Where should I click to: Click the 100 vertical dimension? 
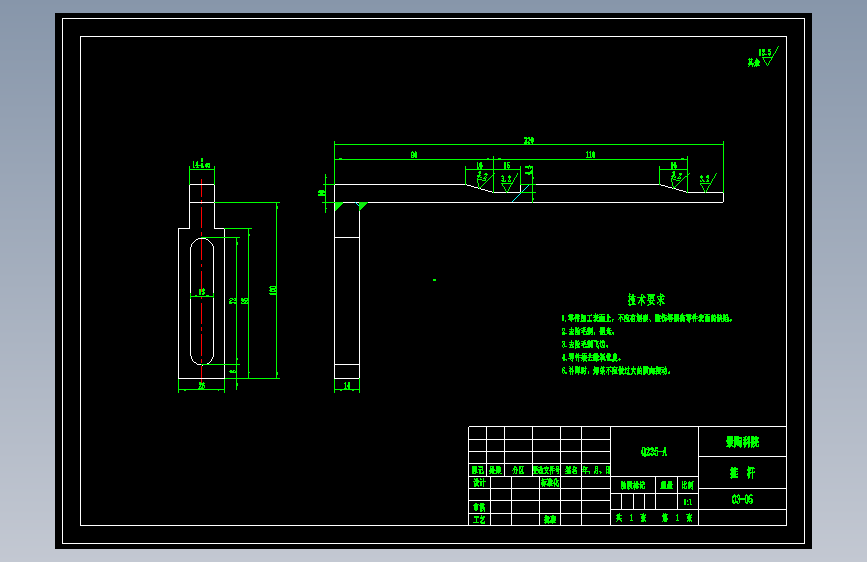(x=273, y=290)
